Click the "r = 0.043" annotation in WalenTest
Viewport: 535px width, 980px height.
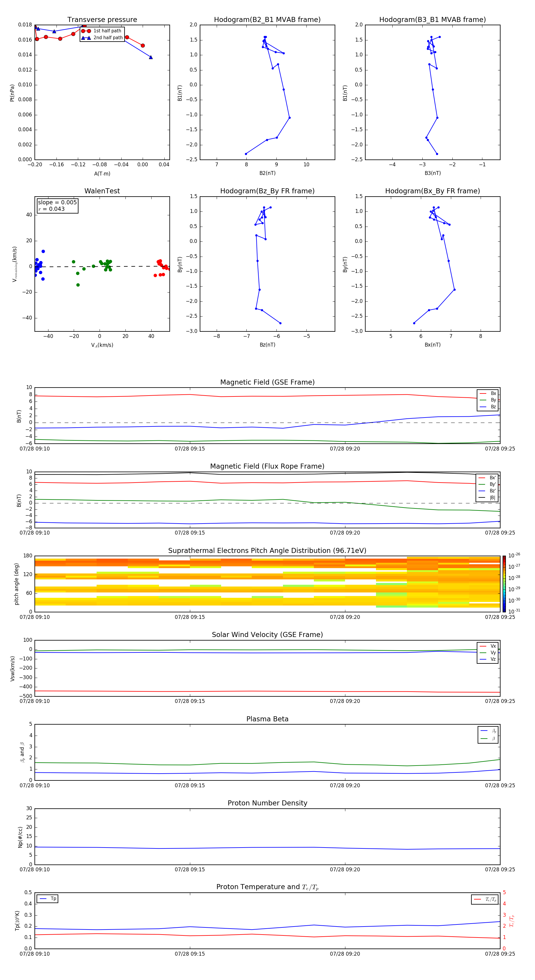51,209
